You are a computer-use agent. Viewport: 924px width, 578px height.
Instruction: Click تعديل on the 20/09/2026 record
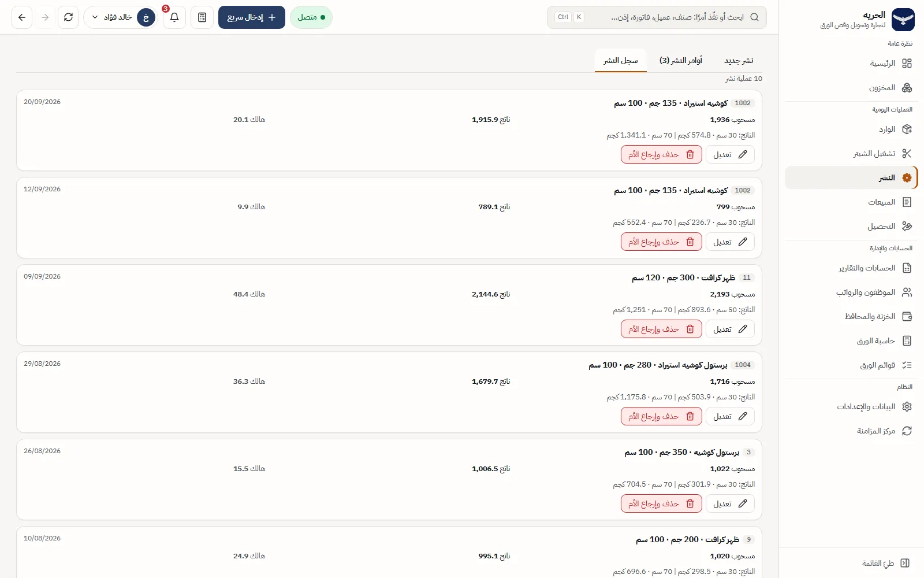click(730, 154)
